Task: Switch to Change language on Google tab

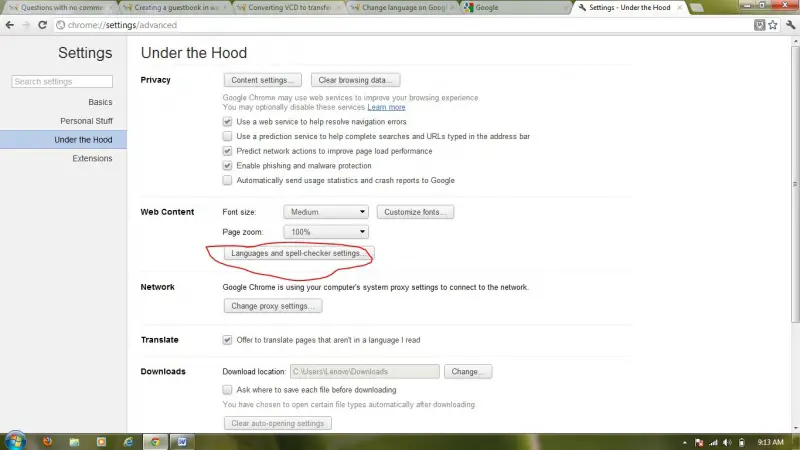Action: click(x=403, y=8)
